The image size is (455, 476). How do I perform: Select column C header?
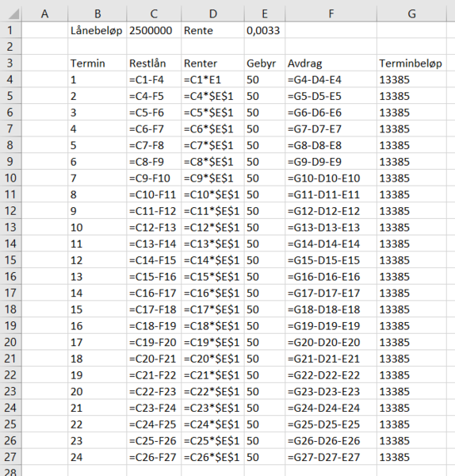[x=154, y=13]
